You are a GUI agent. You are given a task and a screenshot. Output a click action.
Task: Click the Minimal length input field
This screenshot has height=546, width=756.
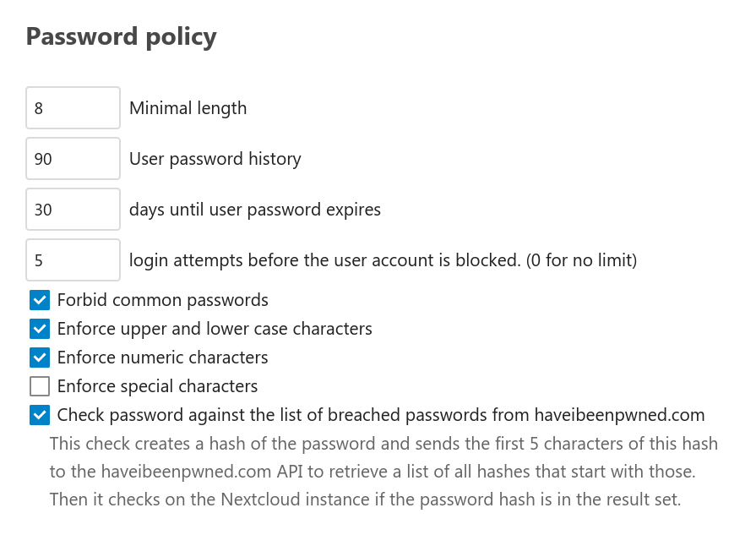point(73,108)
